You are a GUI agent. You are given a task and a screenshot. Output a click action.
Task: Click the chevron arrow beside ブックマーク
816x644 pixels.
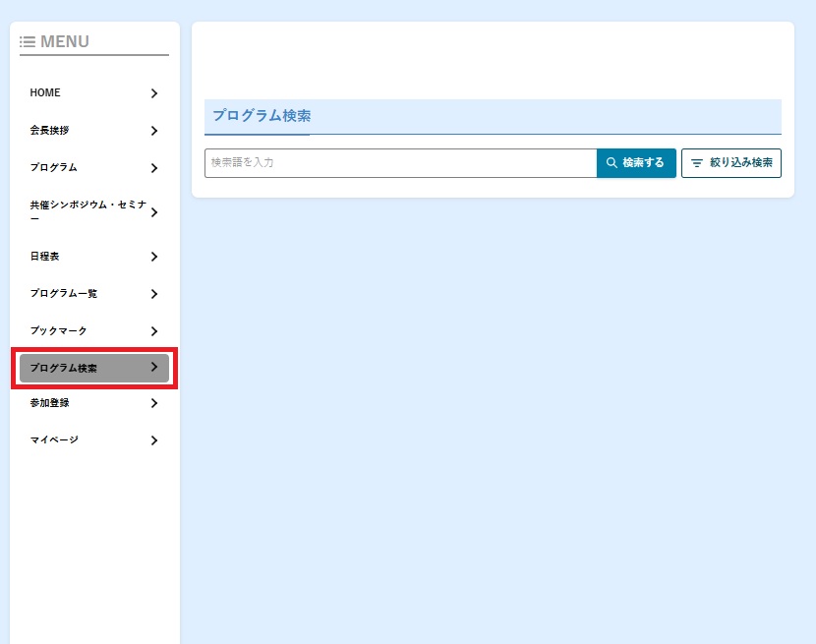click(154, 331)
